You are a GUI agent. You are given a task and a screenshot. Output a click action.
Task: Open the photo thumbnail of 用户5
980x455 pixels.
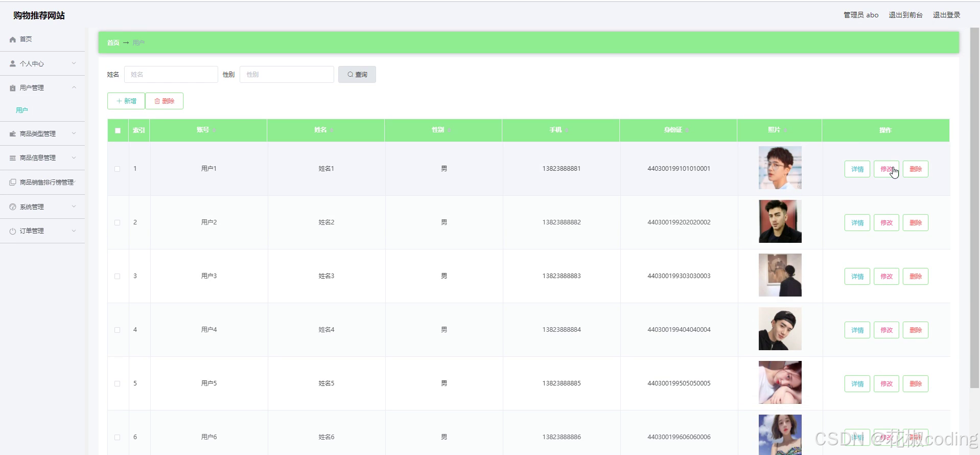780,382
